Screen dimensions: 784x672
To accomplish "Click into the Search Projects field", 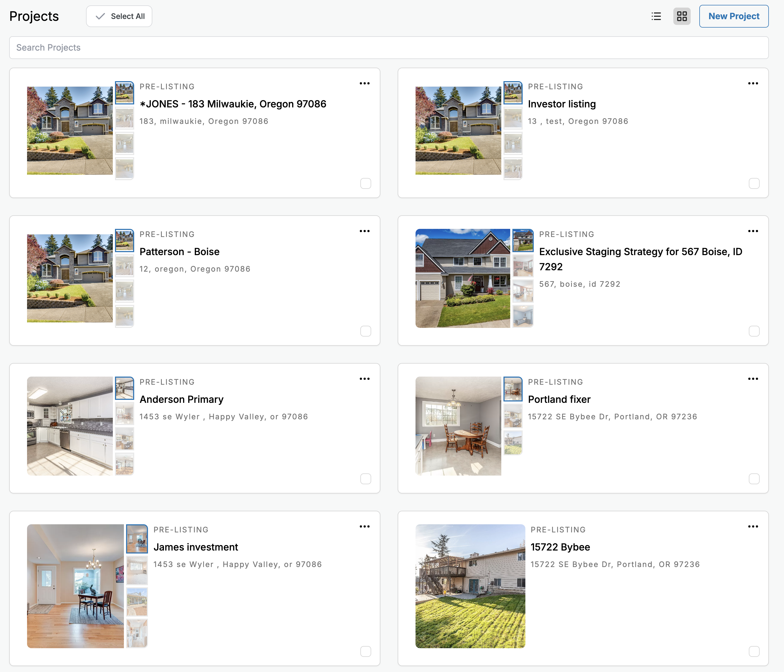I will pos(388,48).
